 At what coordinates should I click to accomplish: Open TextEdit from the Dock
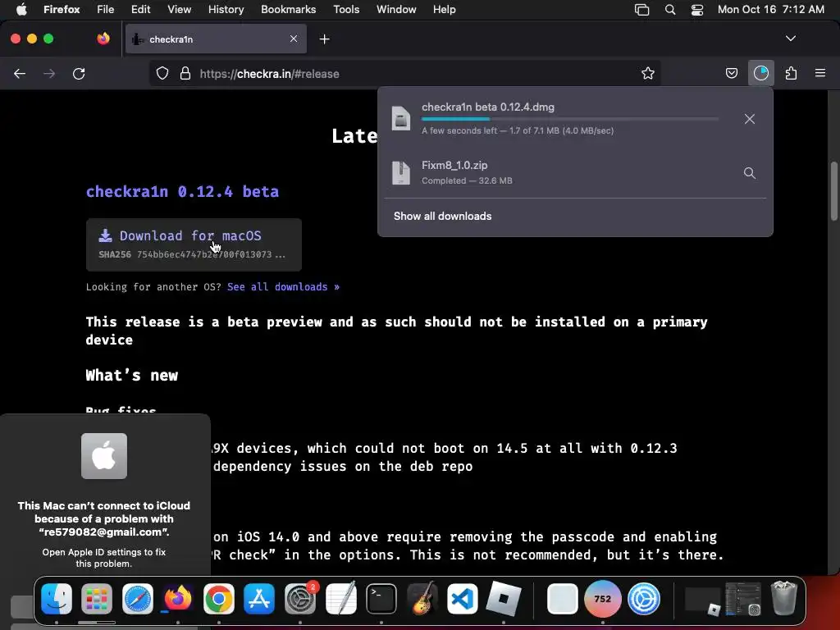tap(340, 598)
